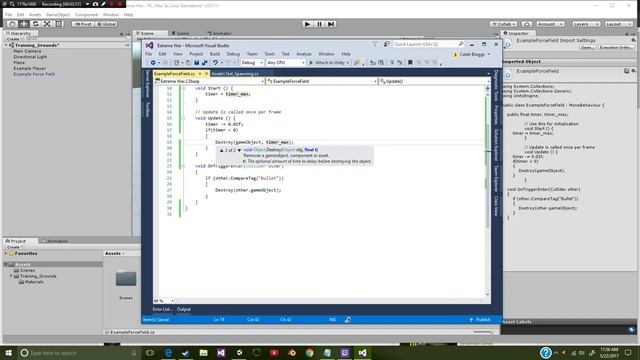The image size is (640, 360).
Task: Select Unity Move tool
Action: [x=24, y=24]
